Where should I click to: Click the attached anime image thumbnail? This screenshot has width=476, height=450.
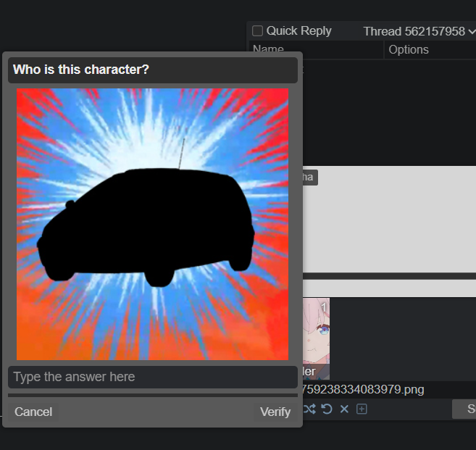pos(316,338)
